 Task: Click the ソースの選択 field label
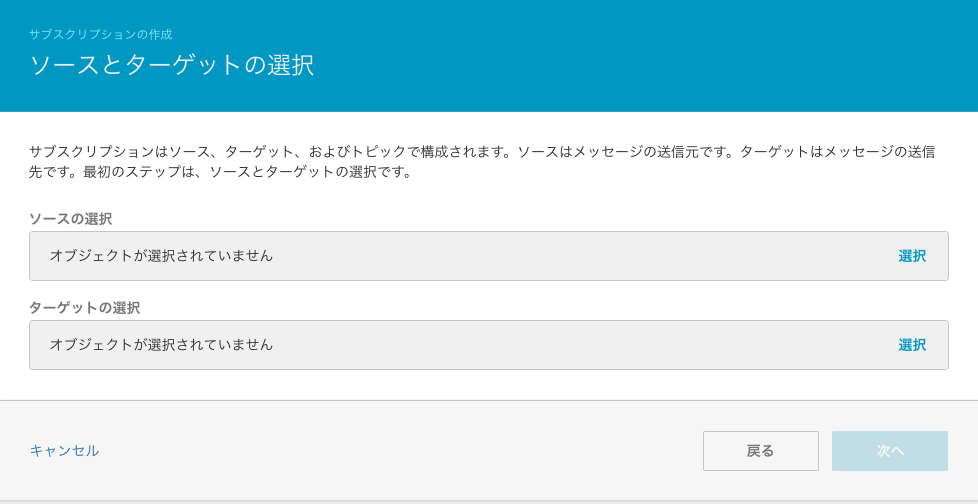tap(70, 218)
